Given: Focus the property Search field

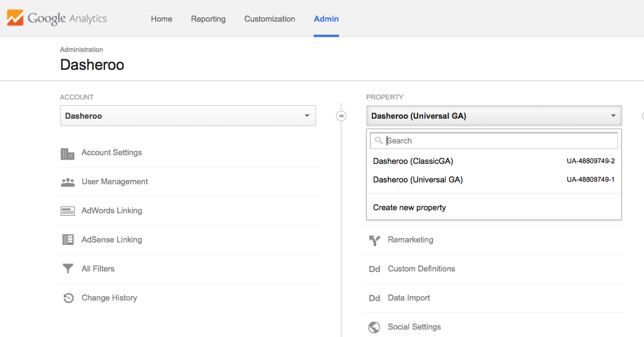Looking at the screenshot, I should click(x=494, y=140).
